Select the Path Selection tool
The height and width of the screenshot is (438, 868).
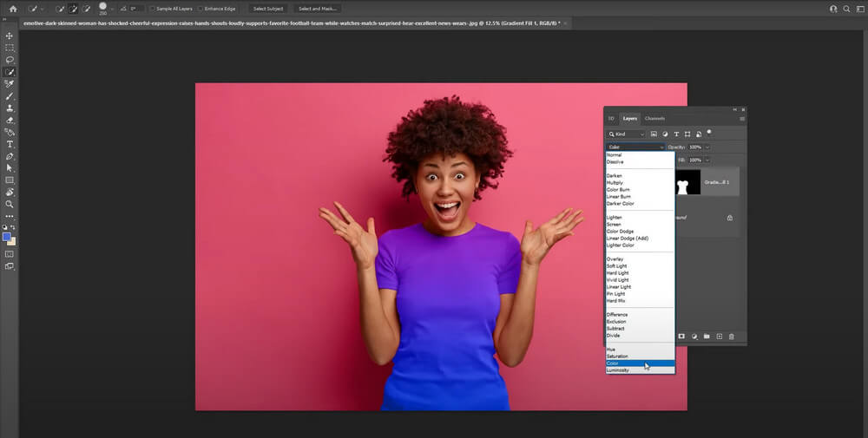point(10,168)
